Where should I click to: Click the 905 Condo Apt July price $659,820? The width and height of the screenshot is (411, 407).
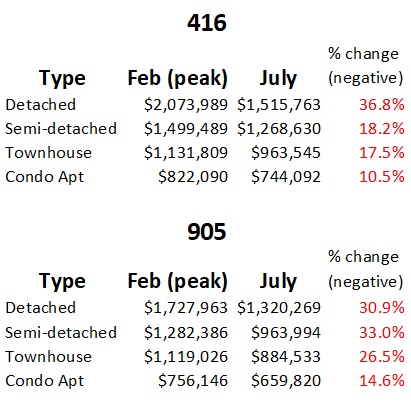click(286, 381)
